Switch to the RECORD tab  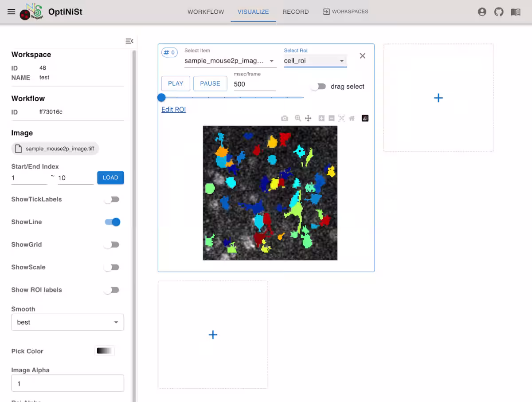pos(296,12)
